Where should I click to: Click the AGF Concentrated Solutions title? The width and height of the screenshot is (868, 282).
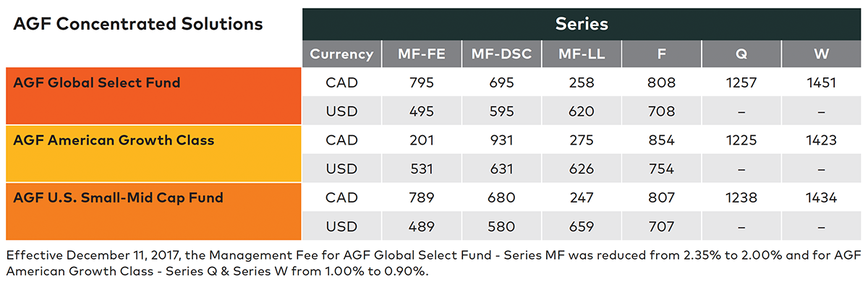137,24
